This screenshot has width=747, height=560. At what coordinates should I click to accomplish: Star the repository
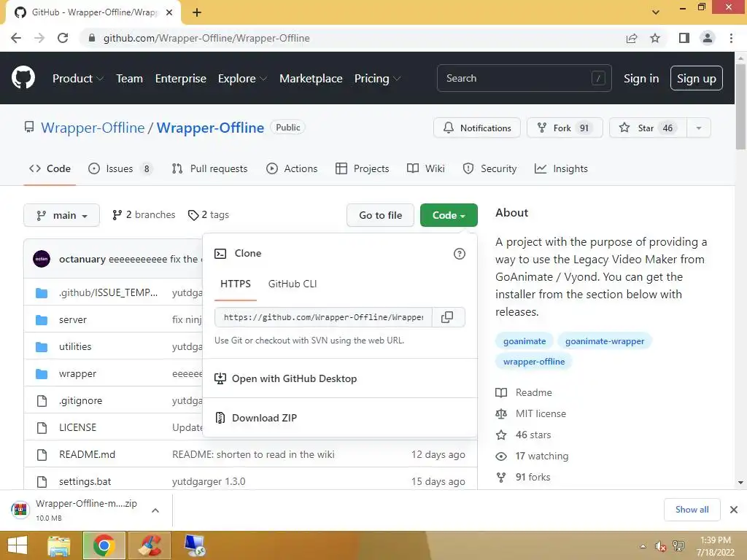pos(648,128)
